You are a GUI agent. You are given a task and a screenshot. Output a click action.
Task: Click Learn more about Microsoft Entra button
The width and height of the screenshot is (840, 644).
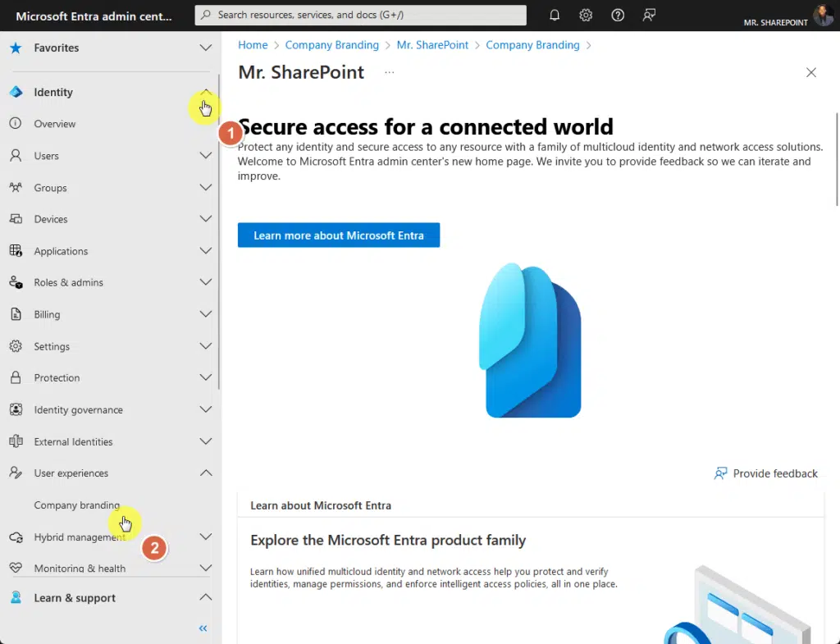pyautogui.click(x=339, y=235)
